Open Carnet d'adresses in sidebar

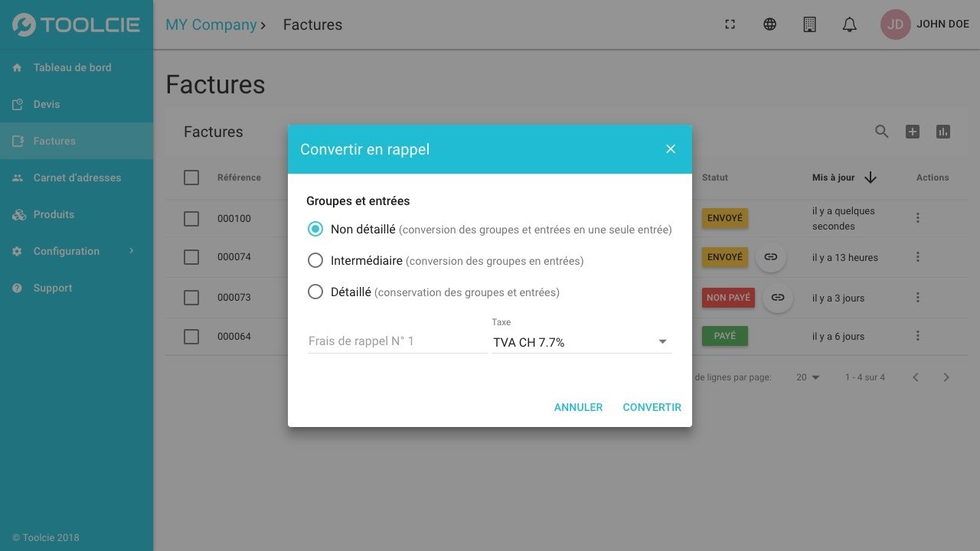pos(77,178)
